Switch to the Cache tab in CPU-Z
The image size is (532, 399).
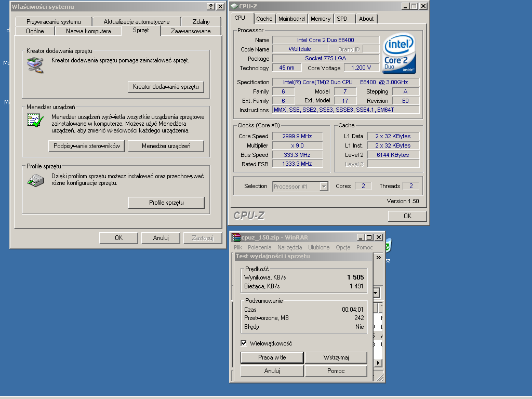pos(264,19)
